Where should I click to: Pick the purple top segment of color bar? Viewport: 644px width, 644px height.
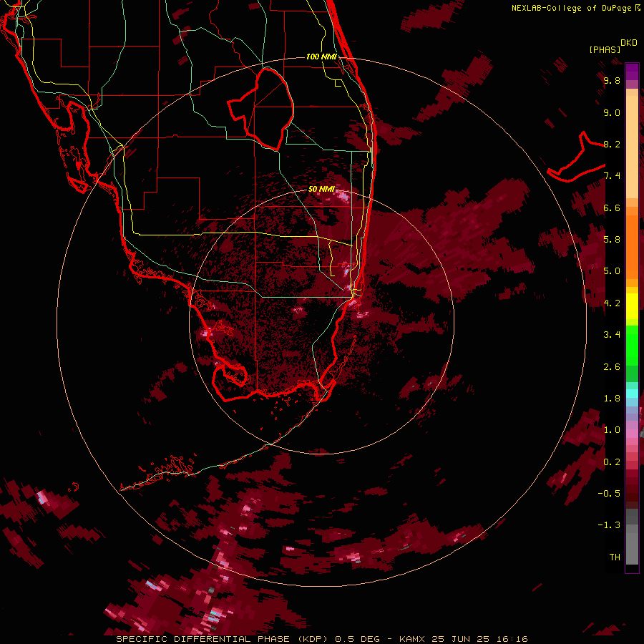tap(632, 72)
